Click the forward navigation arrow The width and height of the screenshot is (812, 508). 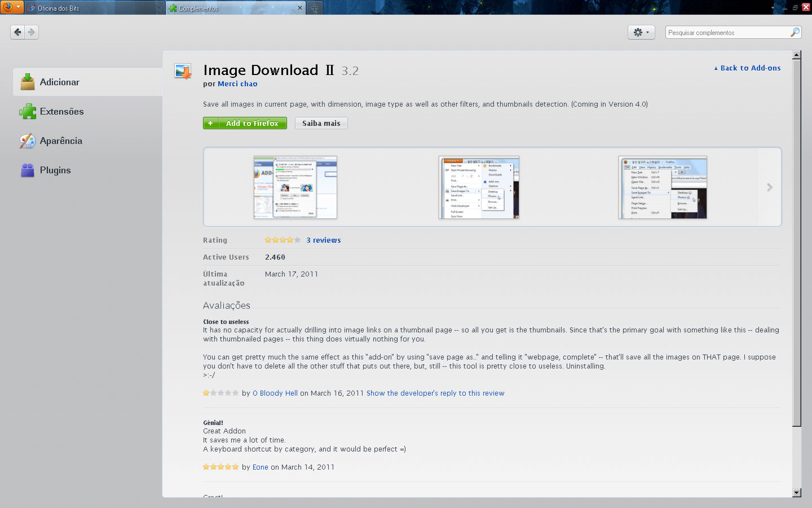point(32,32)
